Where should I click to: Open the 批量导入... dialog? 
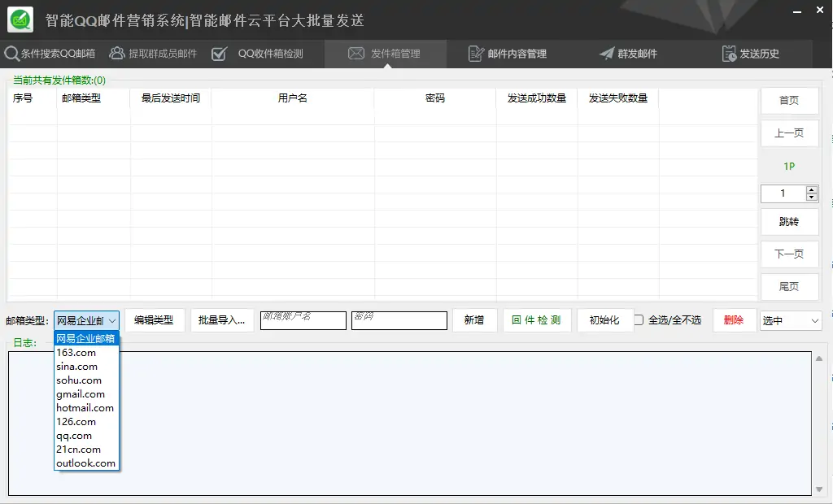[221, 319]
